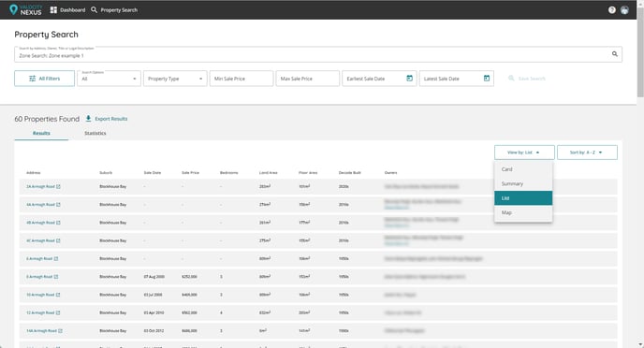Choose Map view from the dropdown
Viewport: 644px width, 348px height.
pyautogui.click(x=523, y=212)
